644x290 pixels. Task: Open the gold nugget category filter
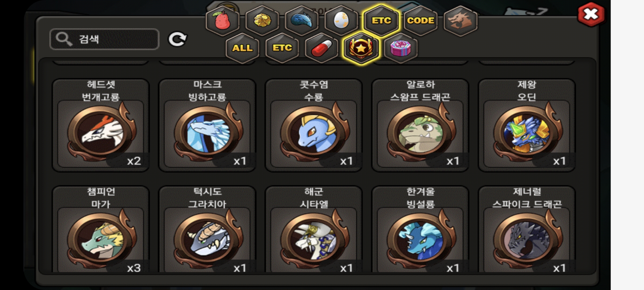pos(262,21)
